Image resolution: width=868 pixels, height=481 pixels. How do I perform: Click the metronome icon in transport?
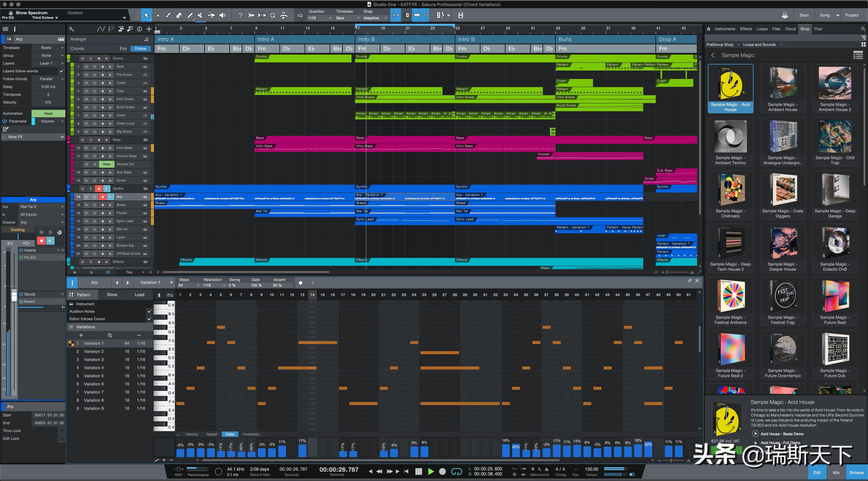547,469
